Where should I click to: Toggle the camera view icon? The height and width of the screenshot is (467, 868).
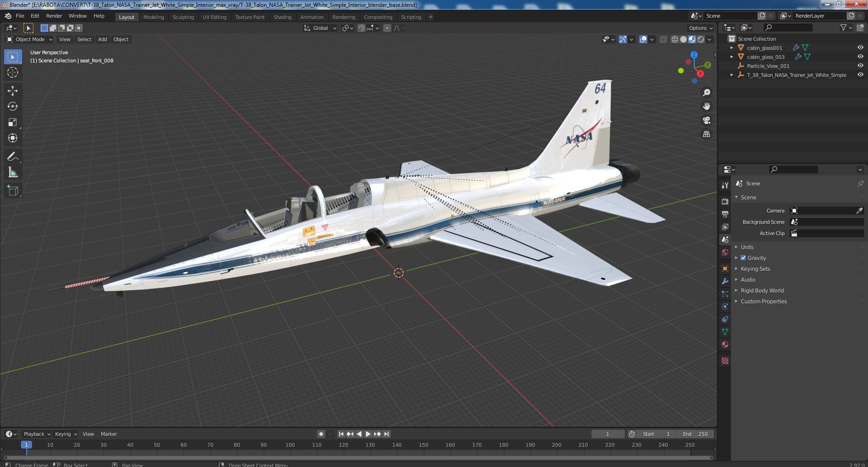706,120
